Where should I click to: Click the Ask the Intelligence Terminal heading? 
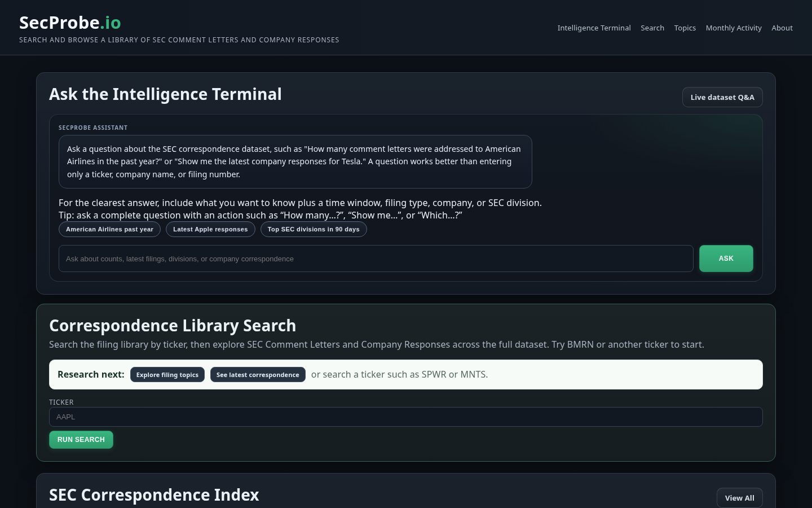click(165, 94)
